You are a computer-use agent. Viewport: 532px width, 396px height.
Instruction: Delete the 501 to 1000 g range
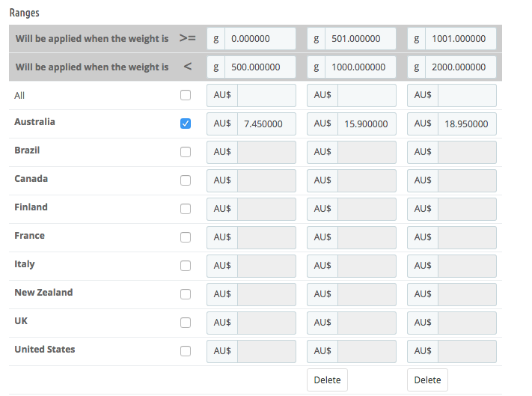pos(327,380)
